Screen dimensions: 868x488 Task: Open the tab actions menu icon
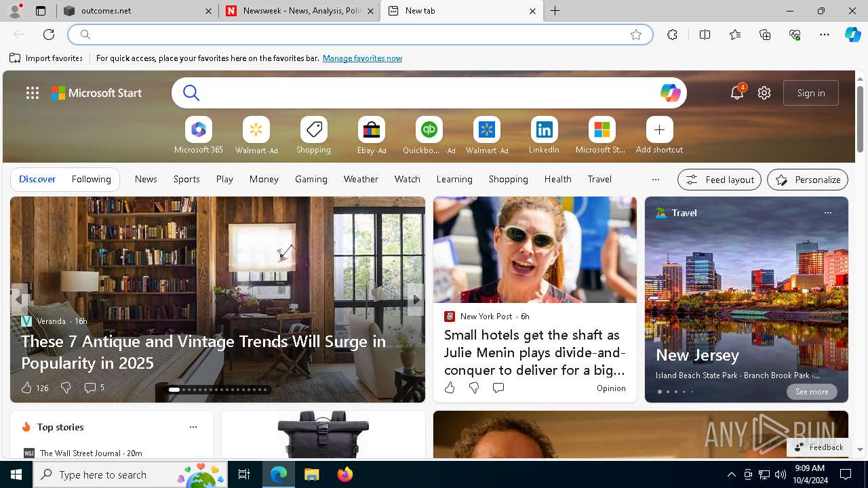click(x=41, y=11)
